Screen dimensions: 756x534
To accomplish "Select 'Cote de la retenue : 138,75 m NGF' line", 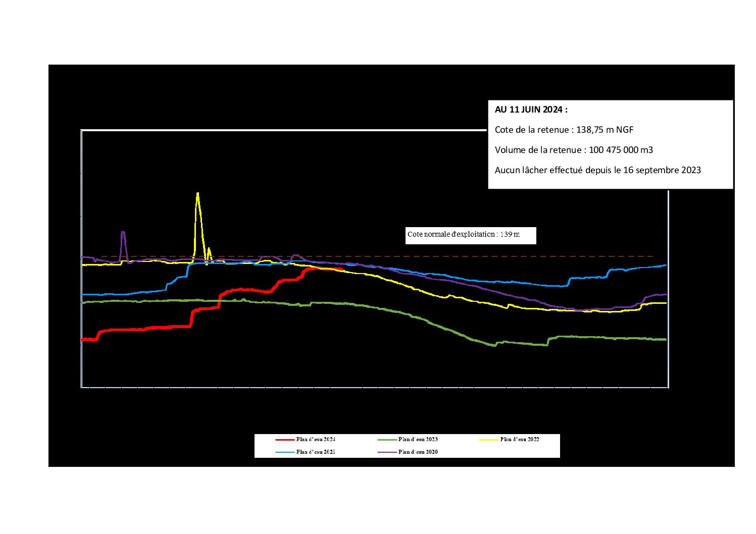I will point(564,130).
